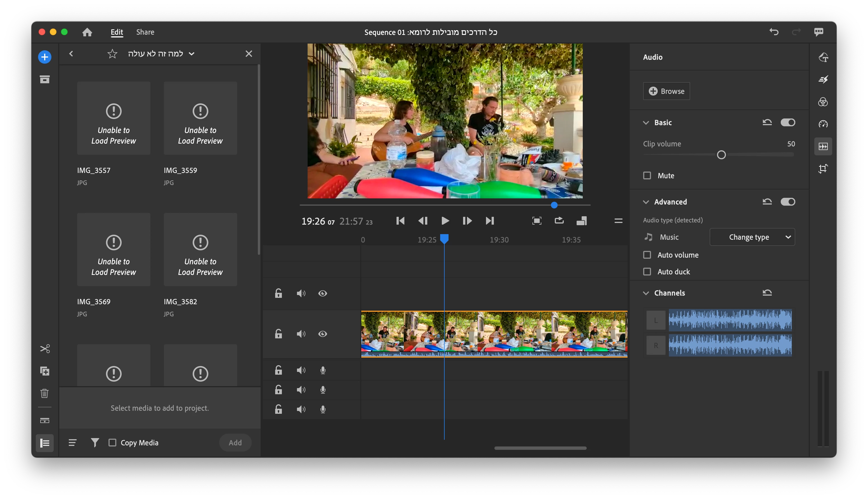This screenshot has height=499, width=868.
Task: Enable the Mute checkbox
Action: tap(647, 175)
